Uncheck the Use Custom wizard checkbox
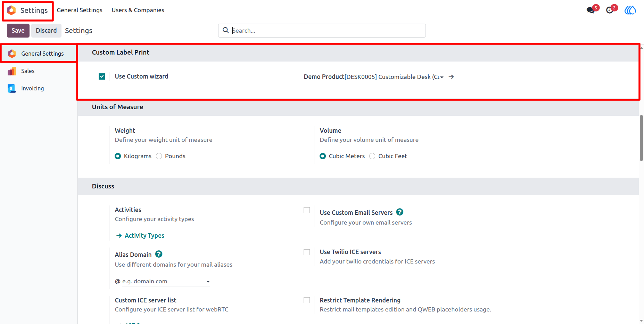The height and width of the screenshot is (324, 644). click(102, 76)
